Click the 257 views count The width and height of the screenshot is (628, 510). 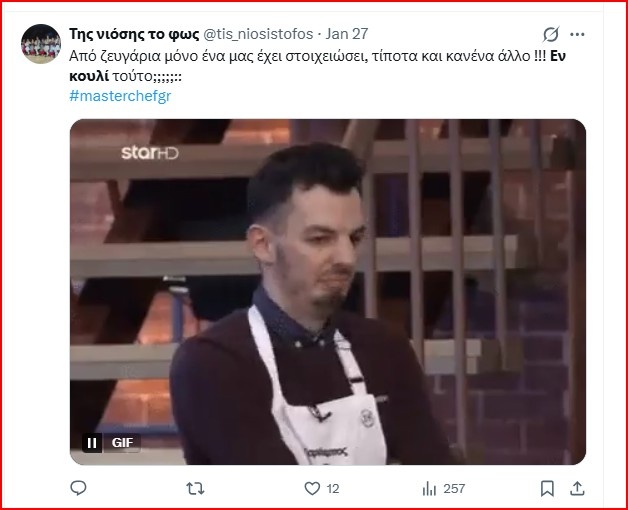tap(454, 489)
